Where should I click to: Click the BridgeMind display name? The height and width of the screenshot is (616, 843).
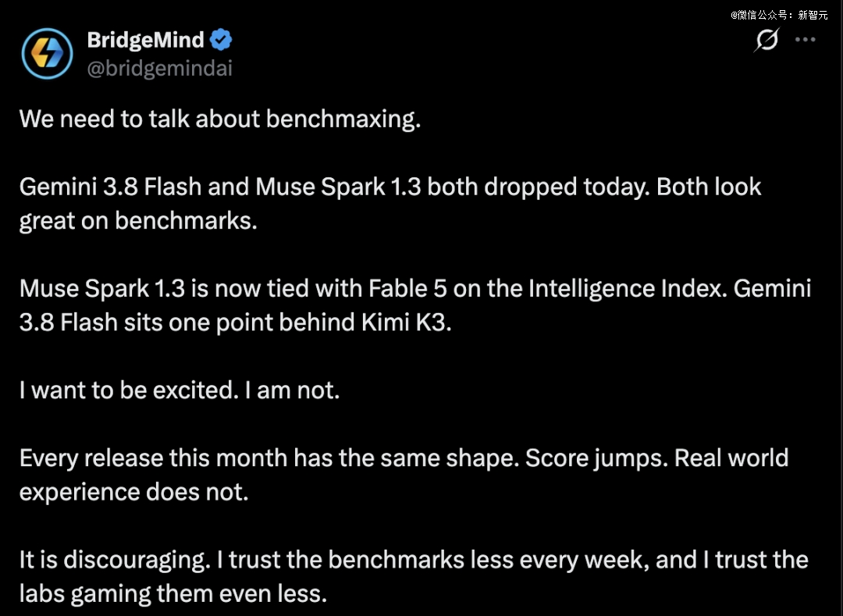pyautogui.click(x=146, y=40)
